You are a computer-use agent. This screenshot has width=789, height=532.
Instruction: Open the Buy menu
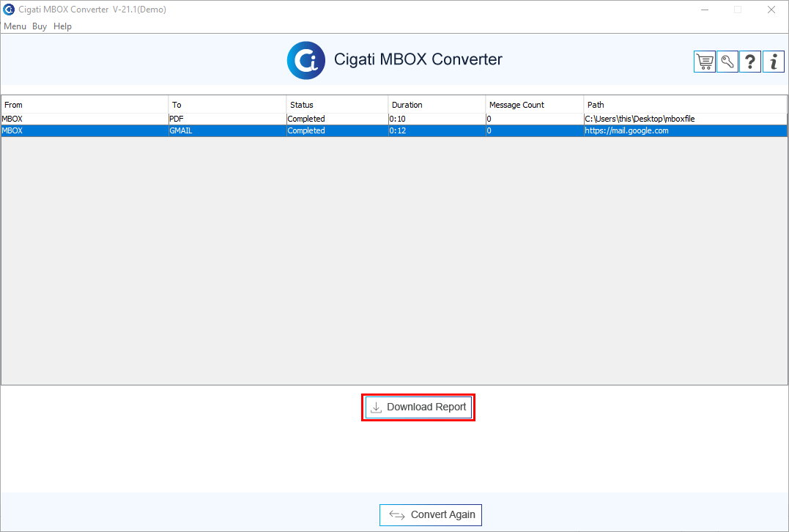40,26
